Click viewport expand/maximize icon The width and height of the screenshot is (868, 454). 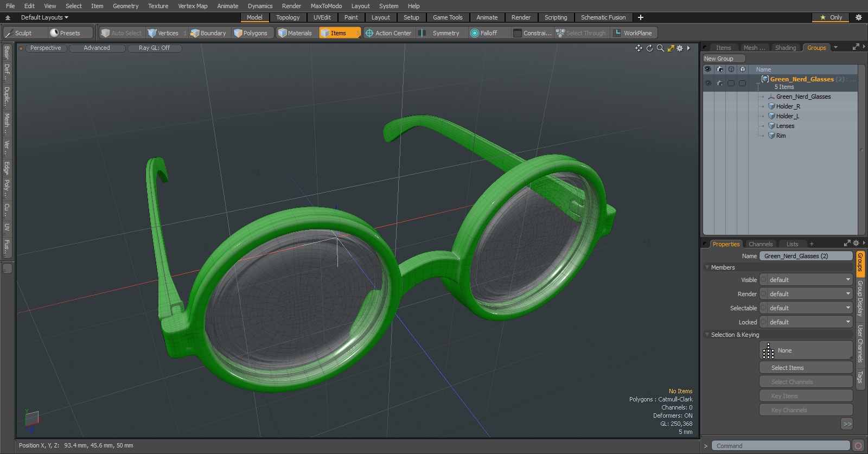pyautogui.click(x=671, y=48)
